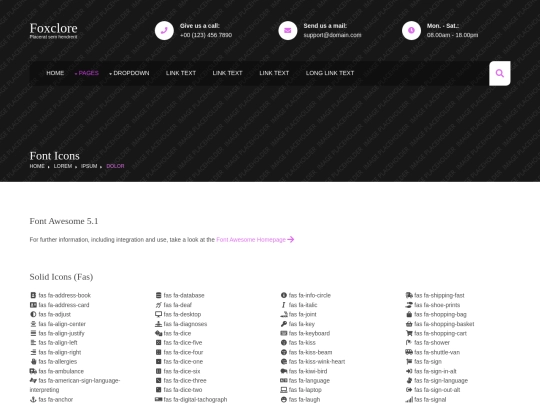Click the fa-align-center icon
The image size is (540, 405).
pos(33,324)
